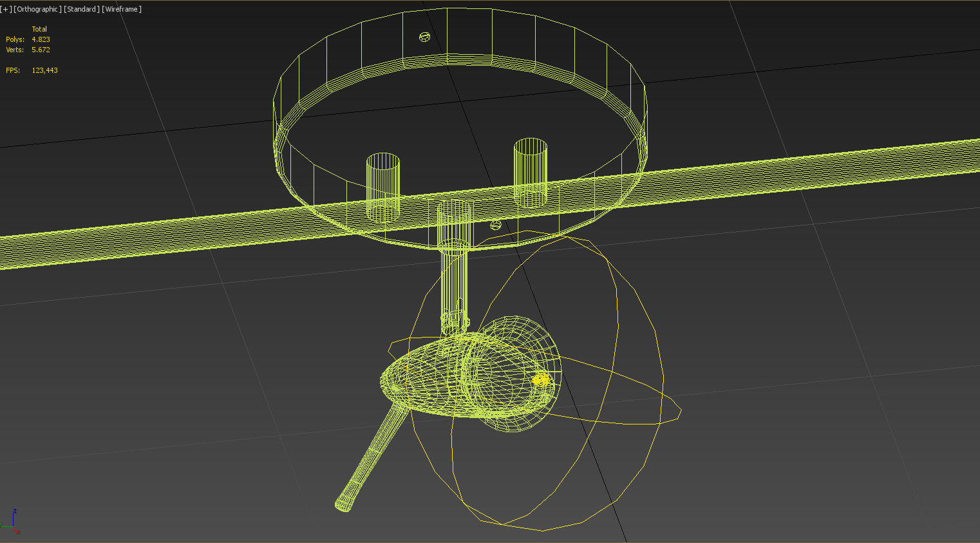Click the Total statistics heading
Viewport: 980px width, 543px height.
39,29
